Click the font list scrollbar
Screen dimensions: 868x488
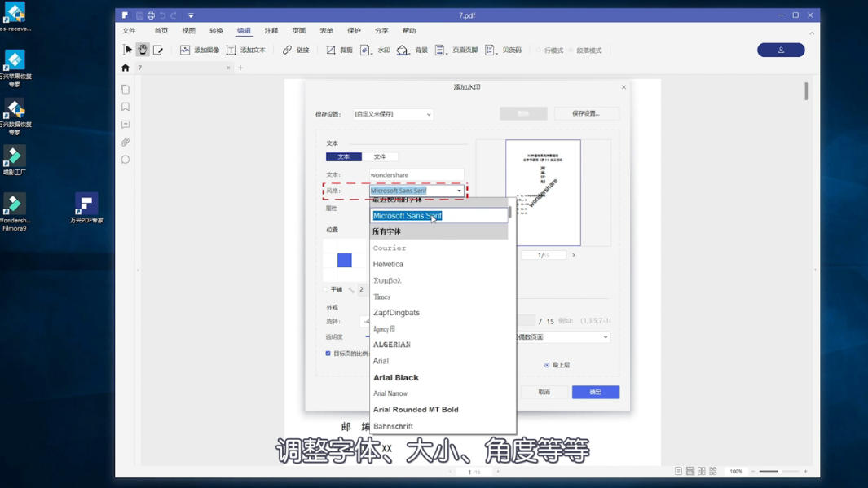[510, 212]
